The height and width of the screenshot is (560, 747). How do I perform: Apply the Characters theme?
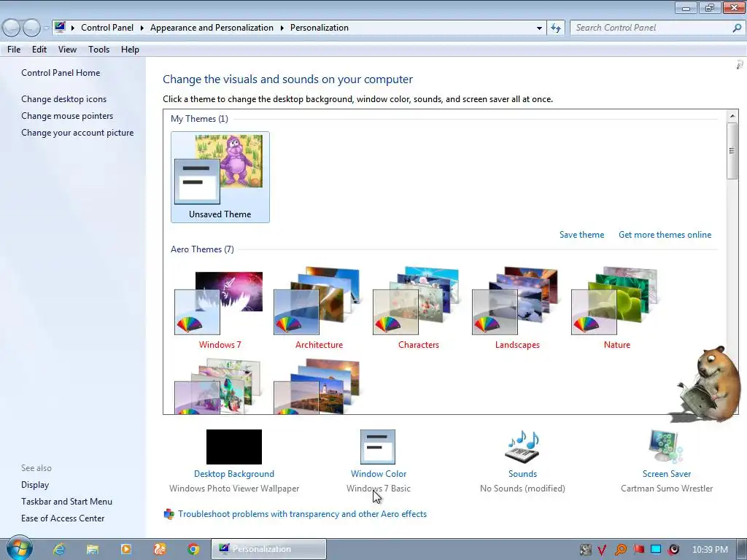(418, 309)
